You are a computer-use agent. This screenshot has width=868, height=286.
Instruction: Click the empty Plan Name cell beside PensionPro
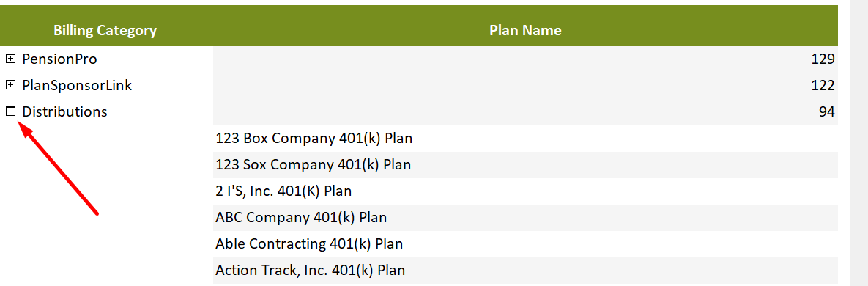(x=525, y=59)
